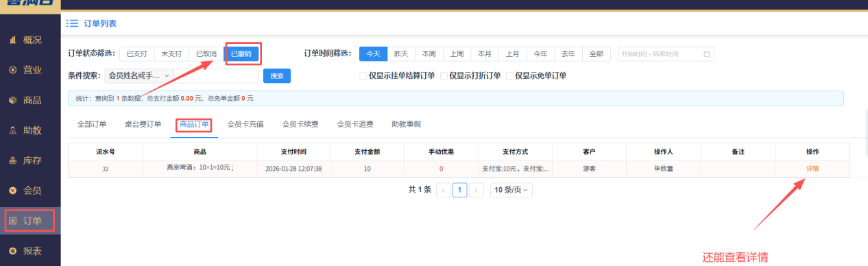Click the 助教 person sidebar icon
The image size is (868, 266).
coord(13,130)
